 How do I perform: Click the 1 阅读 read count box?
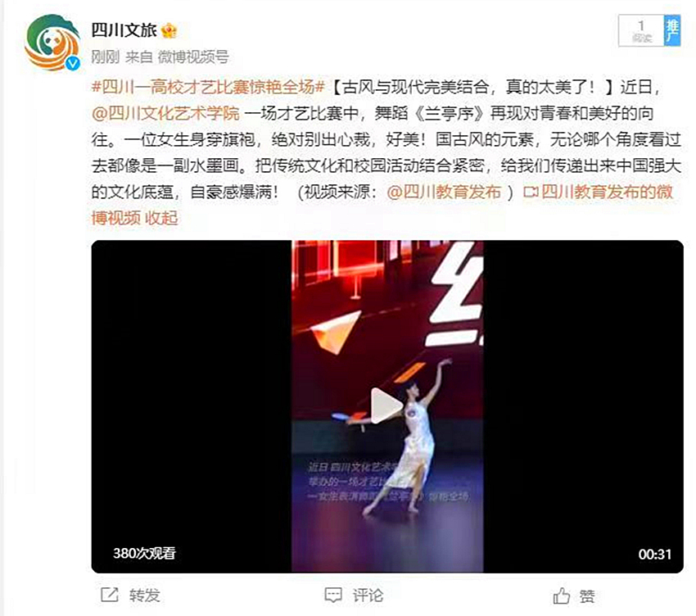click(641, 30)
